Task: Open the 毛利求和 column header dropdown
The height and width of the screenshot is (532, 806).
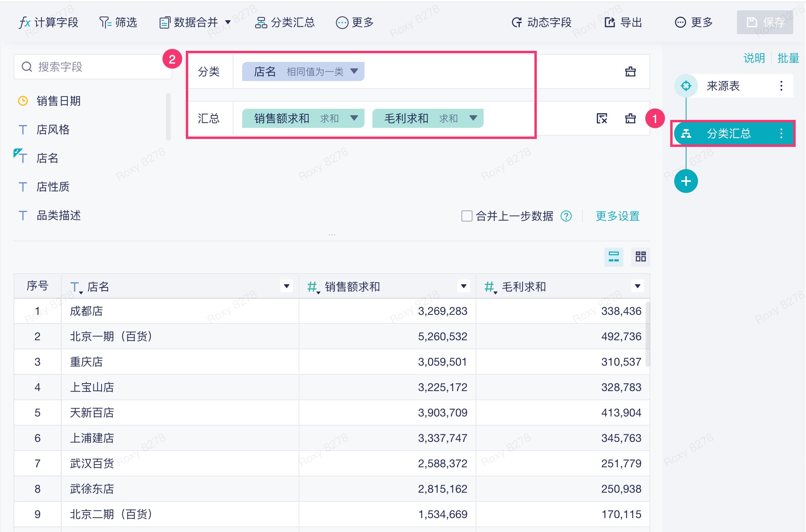Action: point(637,286)
